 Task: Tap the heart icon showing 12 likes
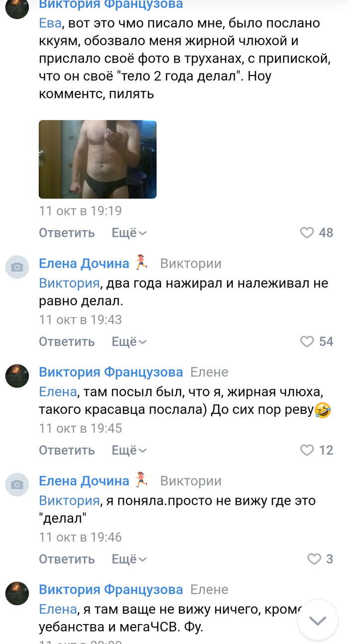pos(307,450)
